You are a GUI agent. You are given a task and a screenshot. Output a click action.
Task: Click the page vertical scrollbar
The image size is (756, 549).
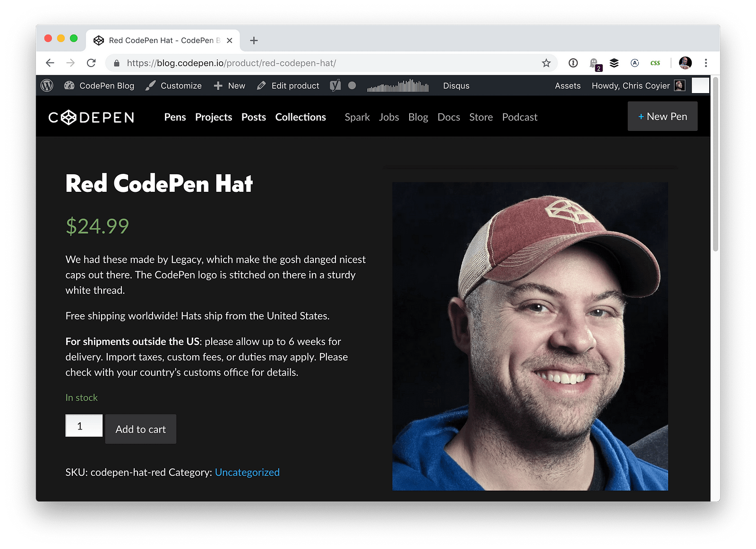pos(715,165)
